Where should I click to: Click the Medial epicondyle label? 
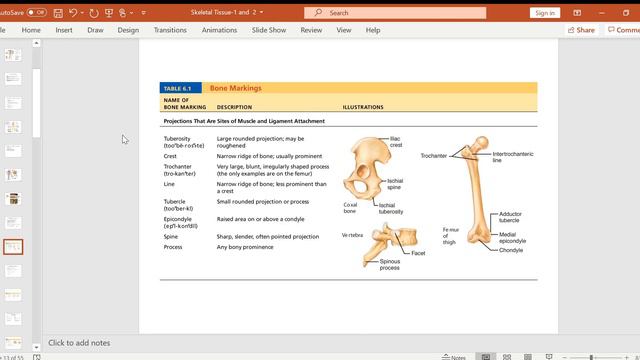(512, 238)
